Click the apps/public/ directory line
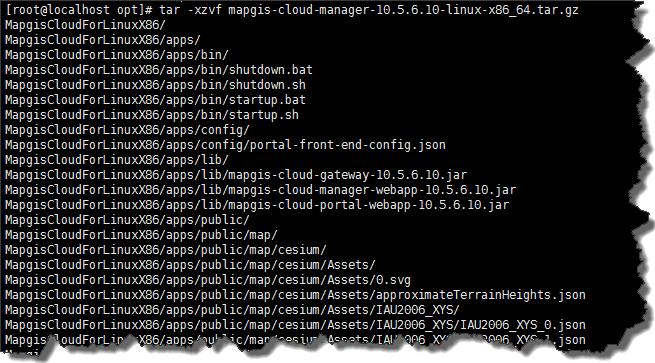This screenshot has width=655, height=363. click(127, 220)
